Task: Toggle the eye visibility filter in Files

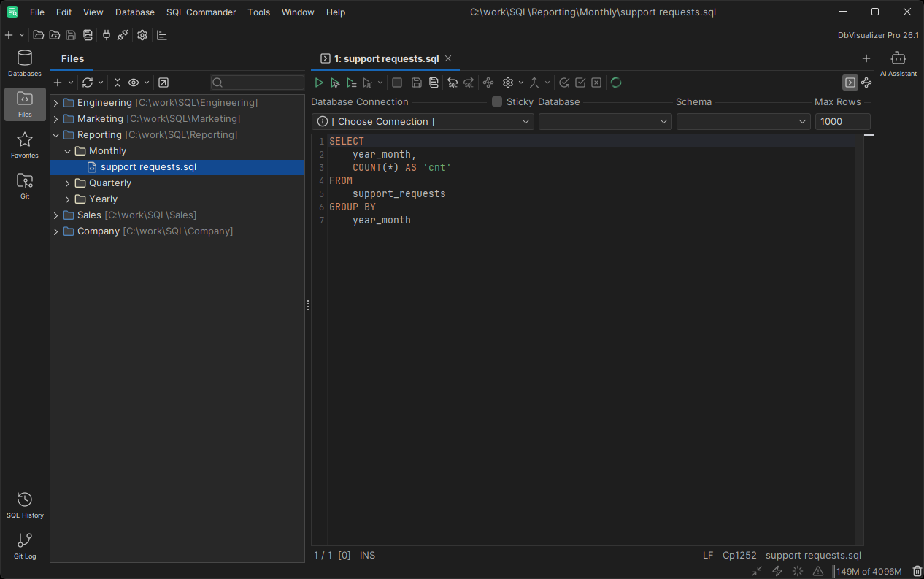Action: 134,83
